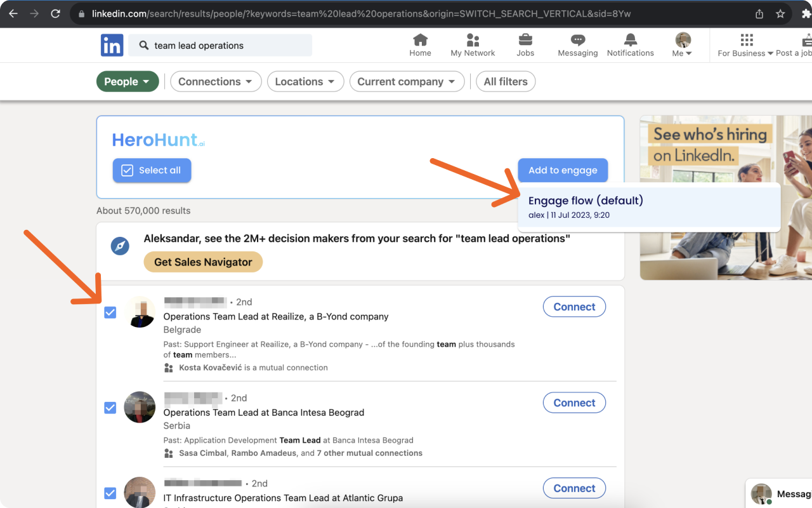This screenshot has width=812, height=508.
Task: Click the search box containing team lead operations
Action: click(x=220, y=46)
